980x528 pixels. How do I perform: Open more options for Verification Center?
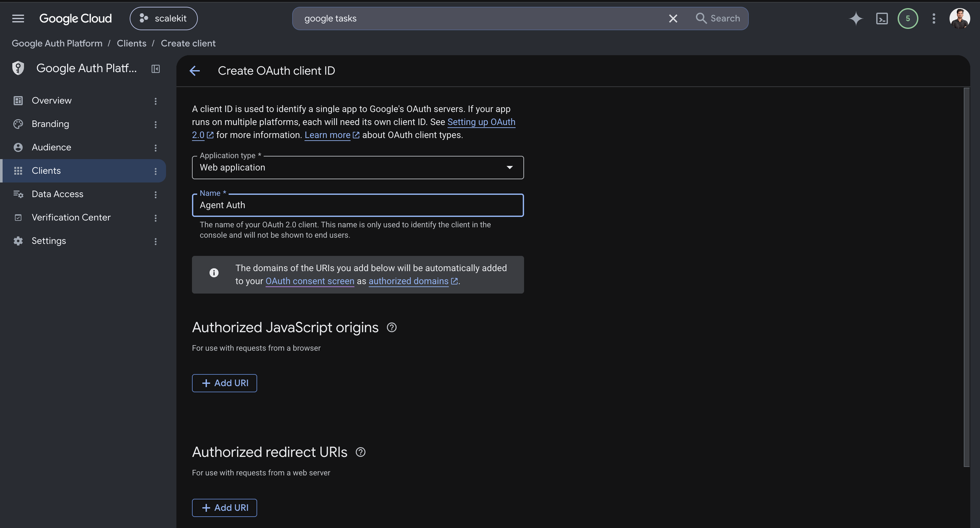click(x=155, y=218)
